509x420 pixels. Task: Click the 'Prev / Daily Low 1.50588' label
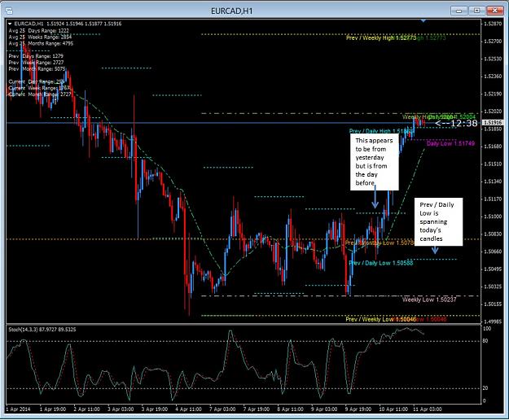point(381,263)
